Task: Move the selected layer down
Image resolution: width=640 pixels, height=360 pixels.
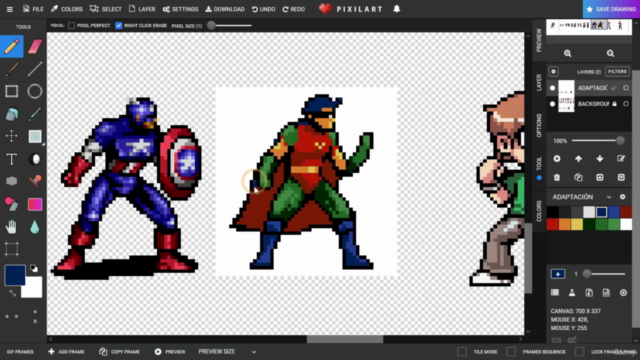Action: tap(600, 159)
